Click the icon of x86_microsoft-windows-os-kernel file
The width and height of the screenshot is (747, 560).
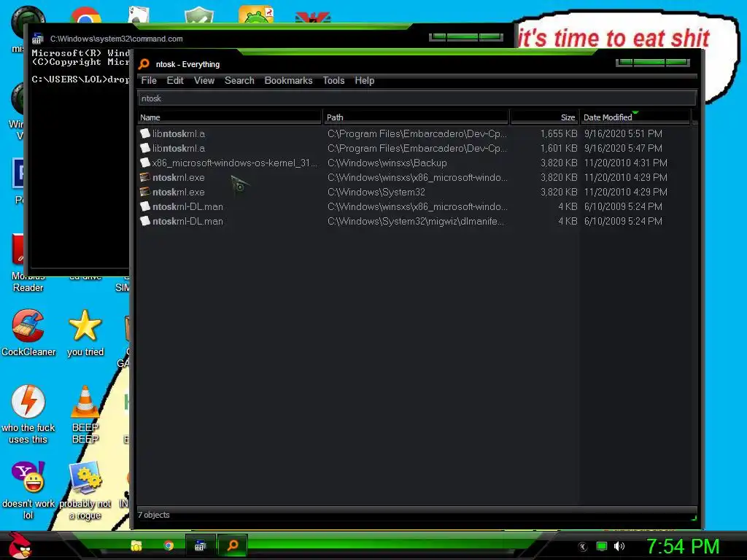(145, 163)
